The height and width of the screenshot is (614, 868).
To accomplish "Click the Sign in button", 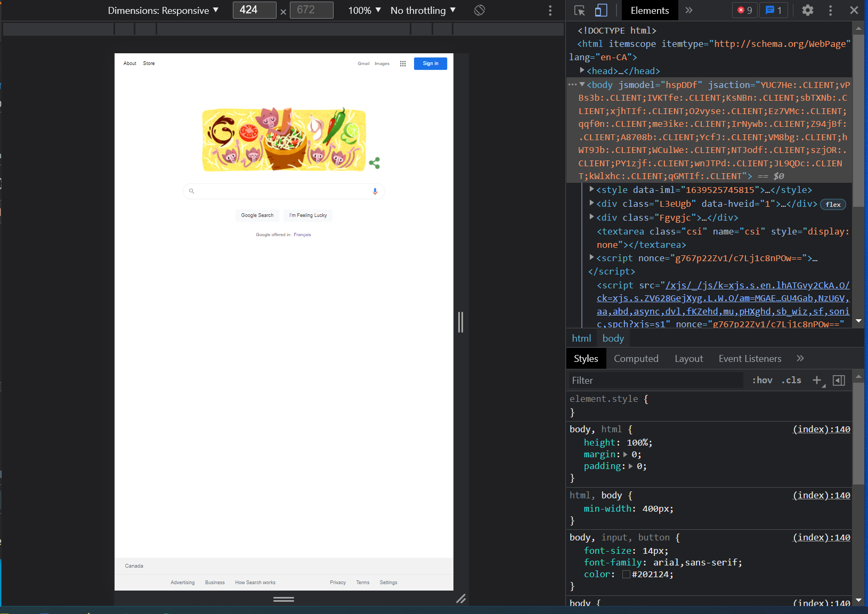I will (x=431, y=63).
